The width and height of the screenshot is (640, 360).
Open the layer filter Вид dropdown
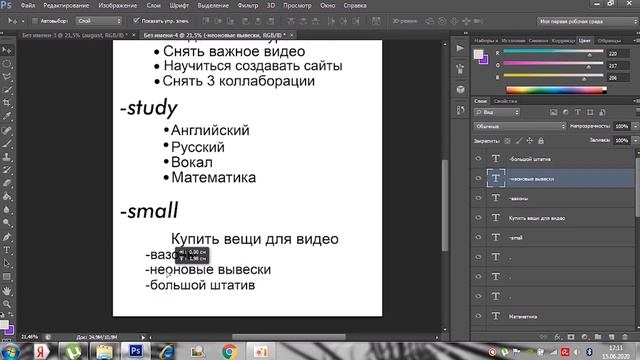[497, 112]
